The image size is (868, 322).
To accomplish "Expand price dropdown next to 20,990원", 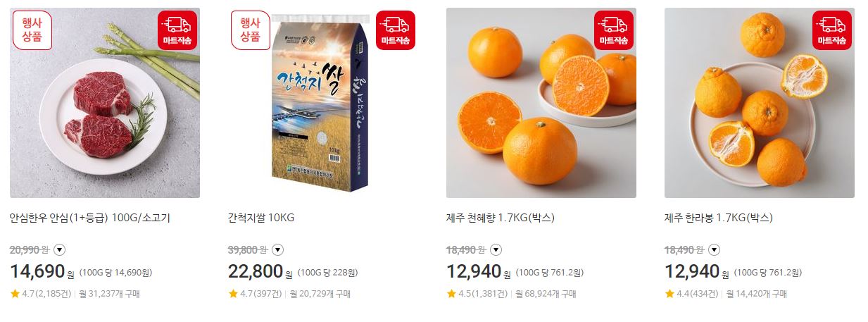I will pyautogui.click(x=59, y=249).
